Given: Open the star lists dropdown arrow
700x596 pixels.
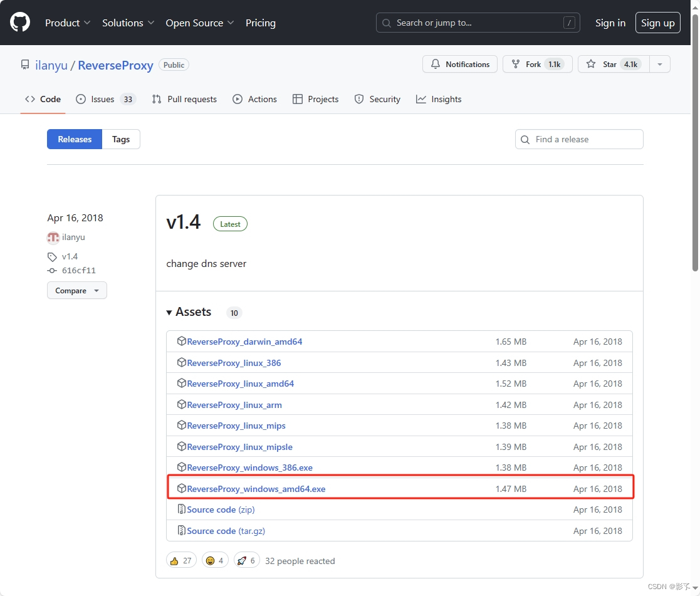Looking at the screenshot, I should point(660,65).
